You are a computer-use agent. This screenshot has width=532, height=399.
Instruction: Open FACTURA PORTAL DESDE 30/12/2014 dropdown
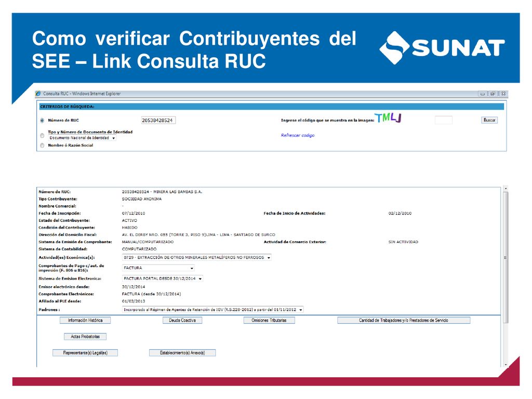point(163,278)
